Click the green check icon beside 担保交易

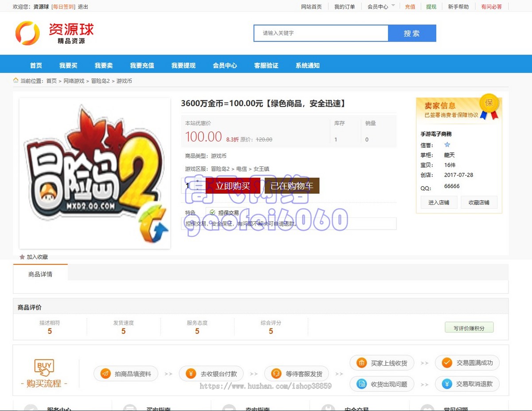pyautogui.click(x=212, y=212)
